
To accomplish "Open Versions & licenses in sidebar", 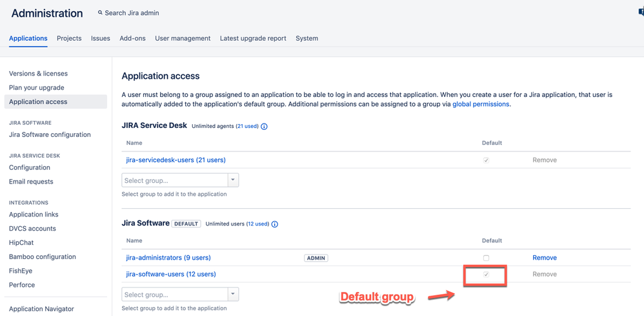I will (38, 74).
